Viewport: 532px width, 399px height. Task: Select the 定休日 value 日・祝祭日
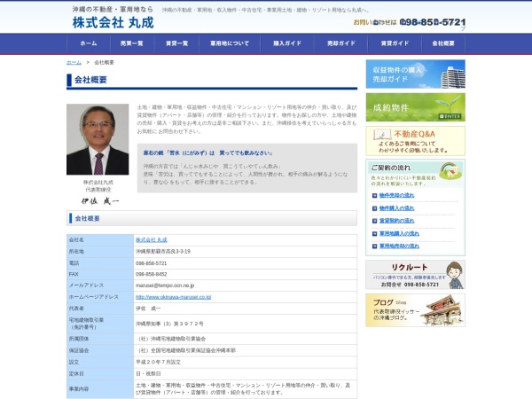pos(148,374)
